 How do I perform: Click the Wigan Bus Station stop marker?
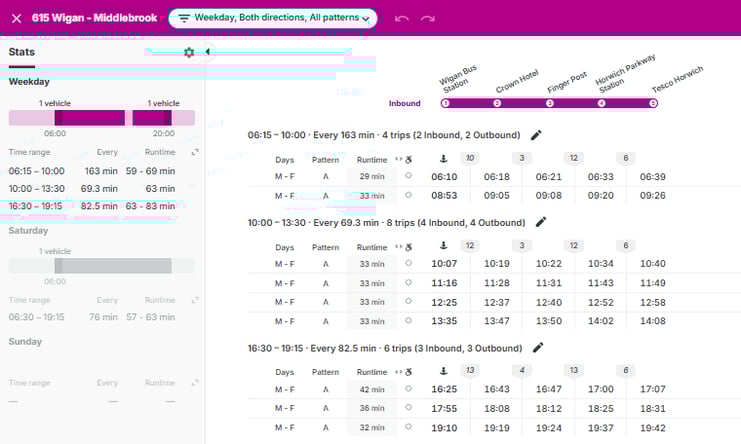pos(446,103)
